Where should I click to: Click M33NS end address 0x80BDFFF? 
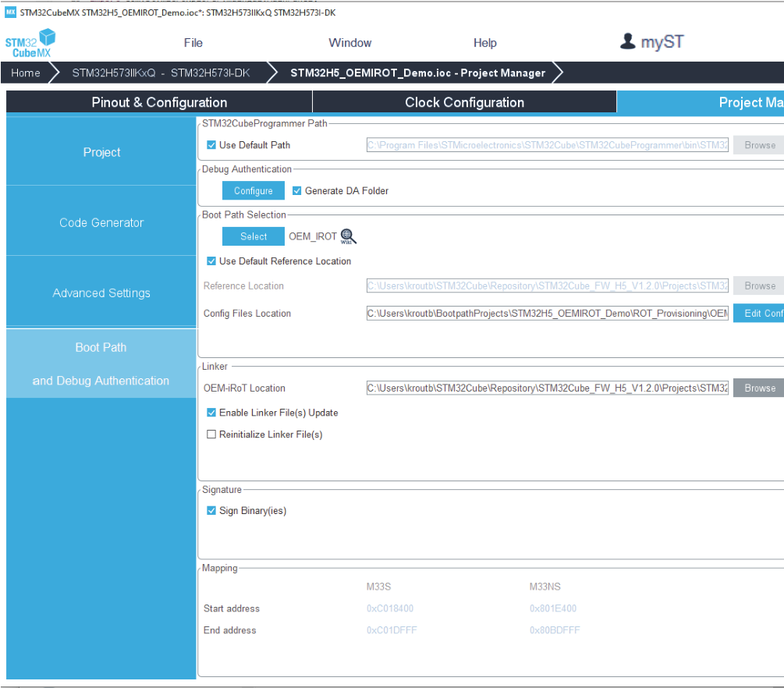click(555, 630)
